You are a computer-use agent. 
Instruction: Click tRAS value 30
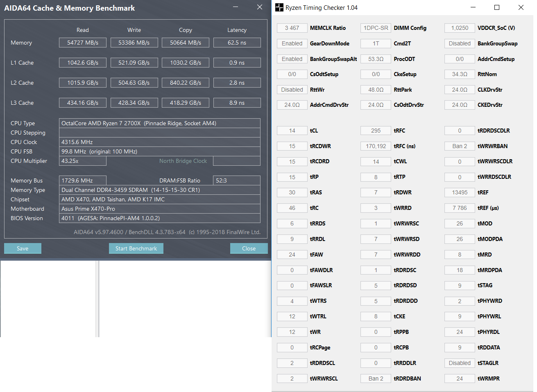point(292,192)
